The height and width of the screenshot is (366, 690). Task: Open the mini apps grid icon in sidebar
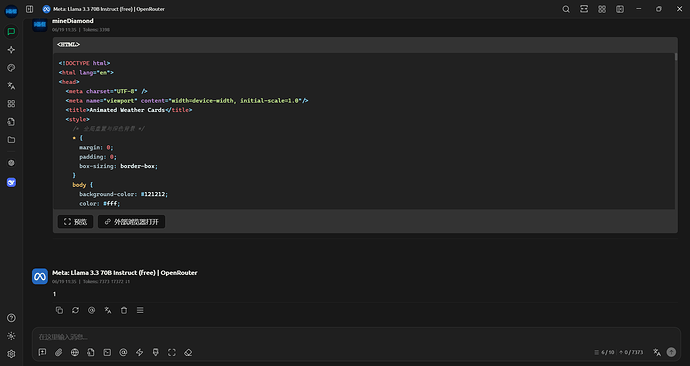(x=11, y=104)
